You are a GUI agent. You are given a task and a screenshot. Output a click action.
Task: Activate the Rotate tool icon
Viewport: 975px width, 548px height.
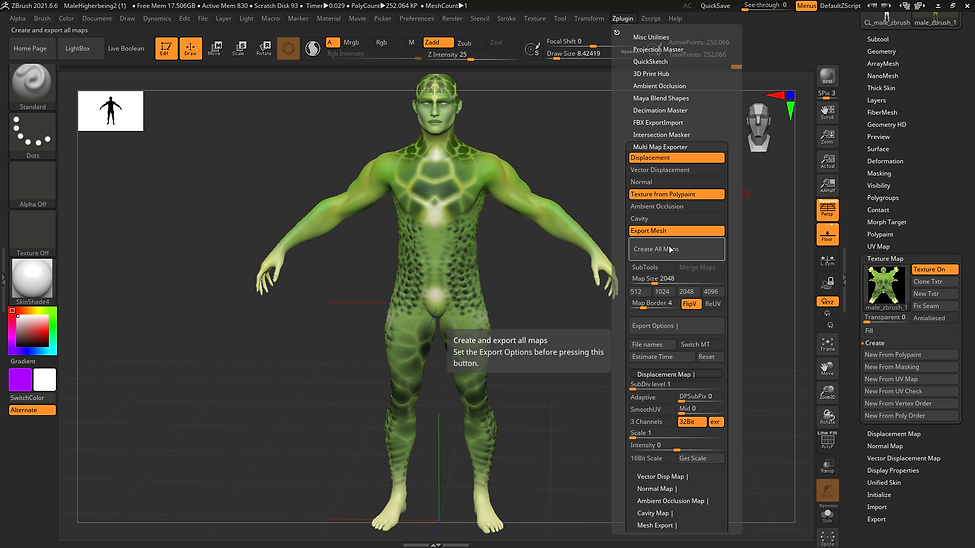point(264,49)
